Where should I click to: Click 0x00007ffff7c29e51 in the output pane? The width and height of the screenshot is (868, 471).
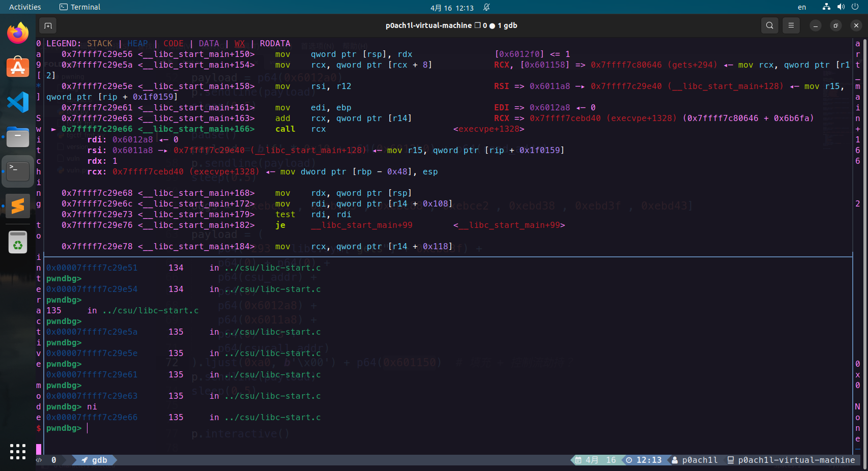tap(92, 268)
